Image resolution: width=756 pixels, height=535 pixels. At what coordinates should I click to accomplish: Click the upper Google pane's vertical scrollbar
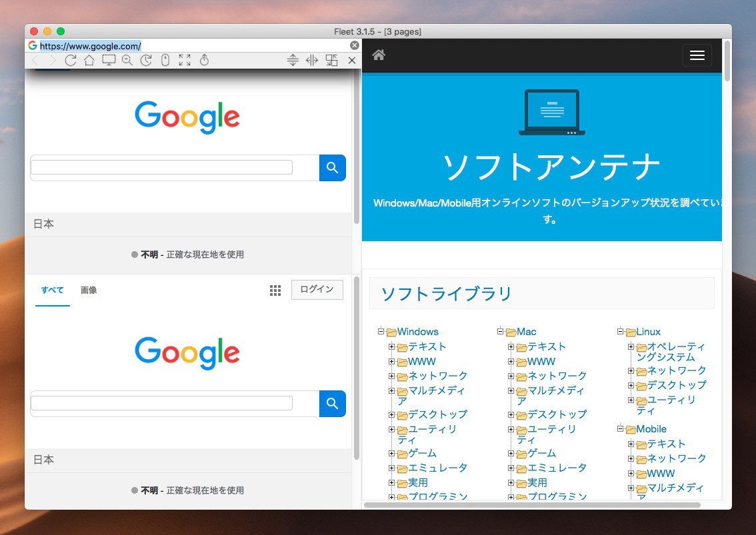pyautogui.click(x=357, y=147)
